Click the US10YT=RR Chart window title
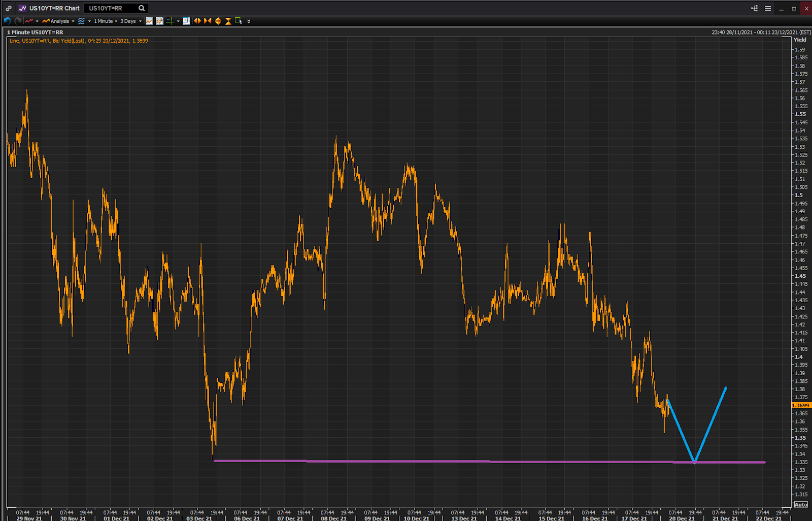 click(54, 8)
